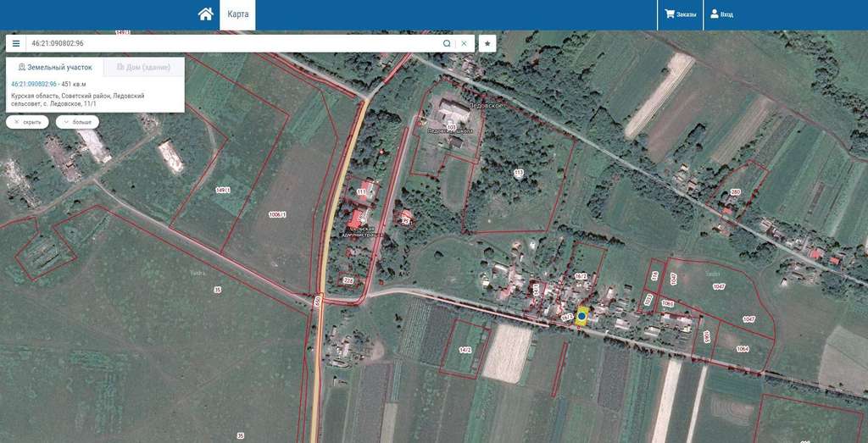Image resolution: width=868 pixels, height=443 pixels.
Task: Open Заказы shopping cart
Action: pos(680,14)
